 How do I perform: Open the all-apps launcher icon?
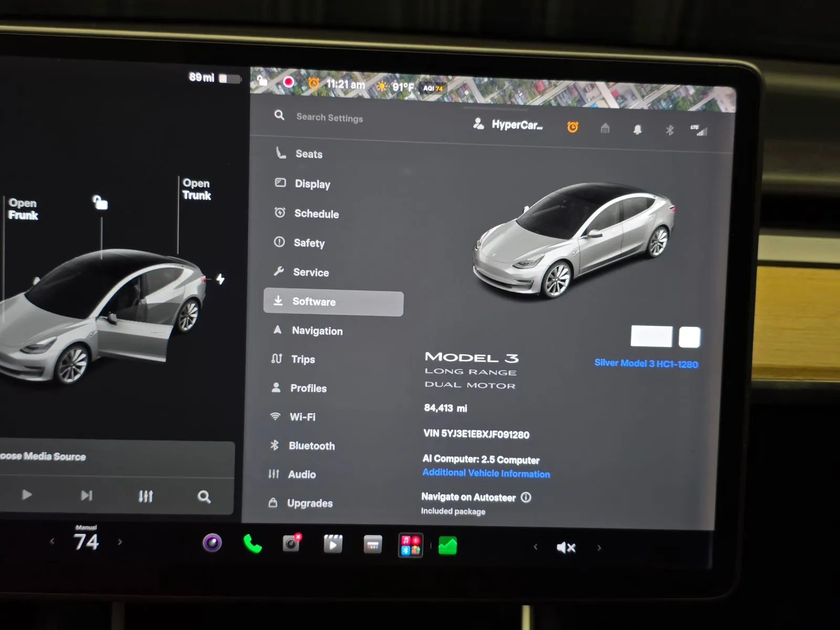[411, 545]
